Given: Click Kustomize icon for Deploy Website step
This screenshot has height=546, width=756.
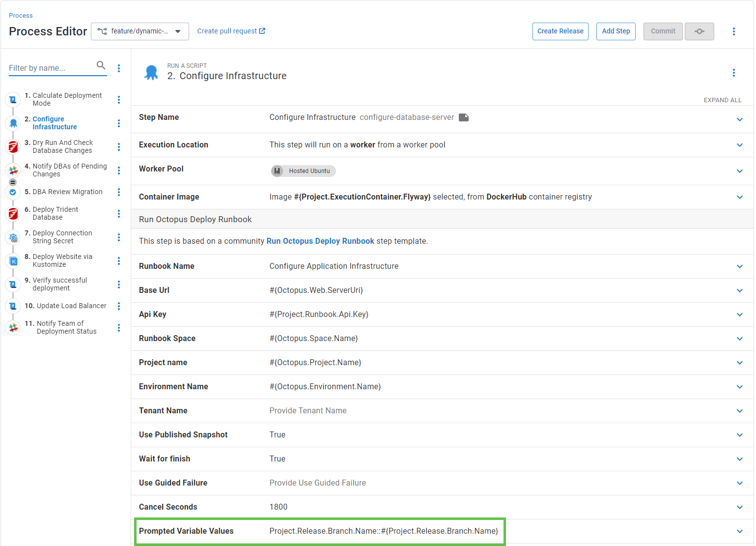Looking at the screenshot, I should [x=13, y=261].
